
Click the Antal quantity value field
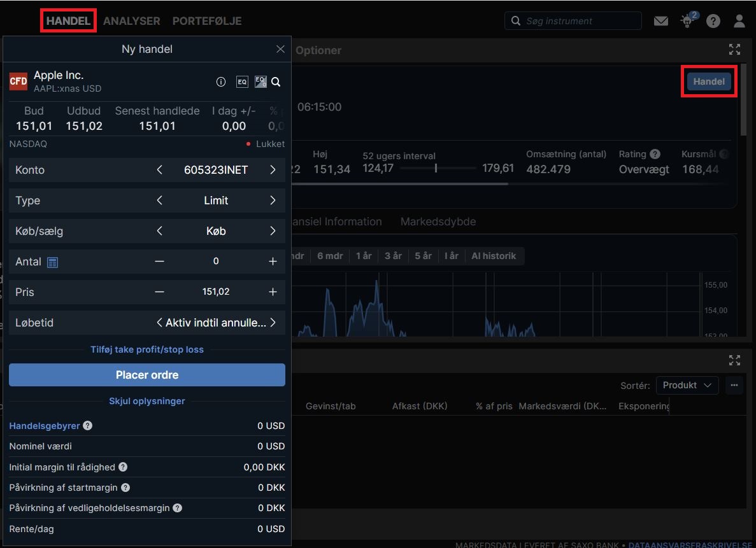(x=216, y=261)
